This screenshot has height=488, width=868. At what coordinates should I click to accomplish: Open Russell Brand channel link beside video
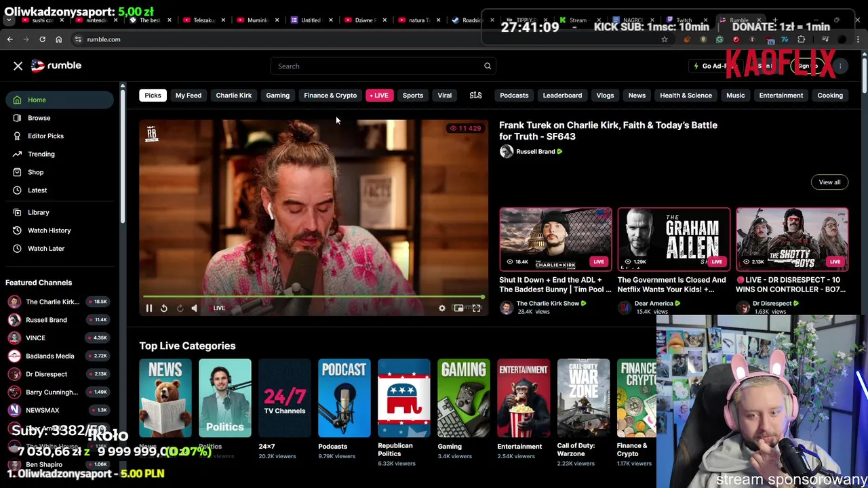coord(535,152)
